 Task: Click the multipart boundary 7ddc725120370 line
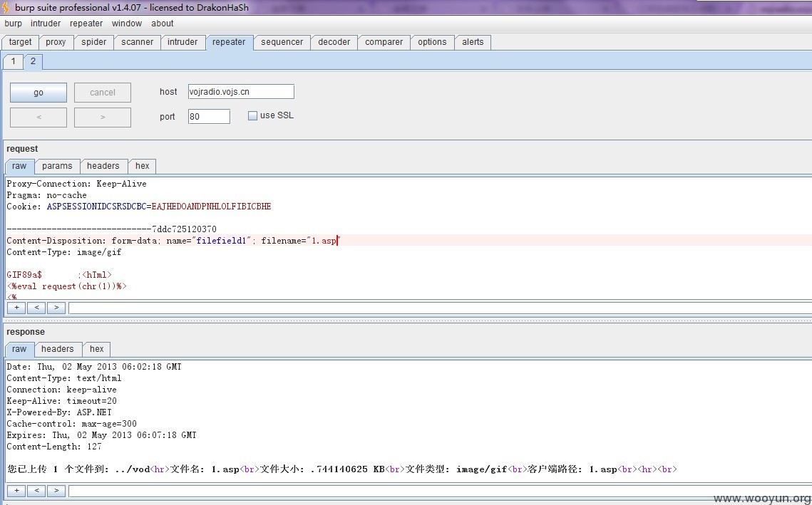point(111,229)
